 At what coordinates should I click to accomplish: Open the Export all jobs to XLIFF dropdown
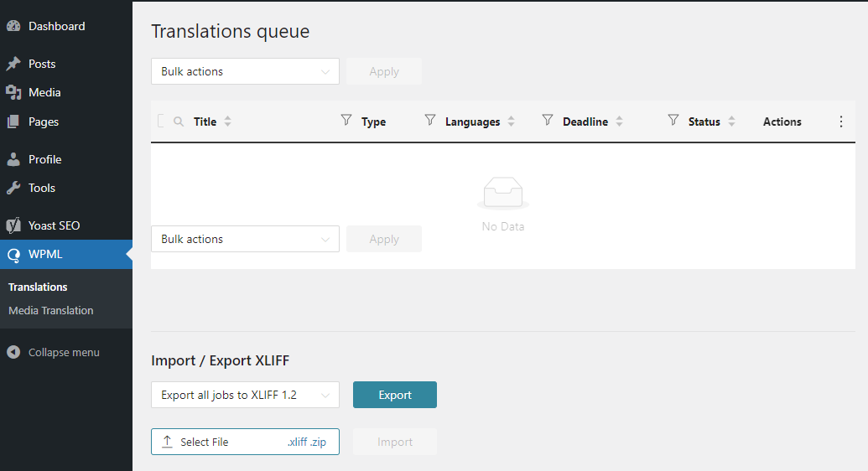pyautogui.click(x=245, y=395)
